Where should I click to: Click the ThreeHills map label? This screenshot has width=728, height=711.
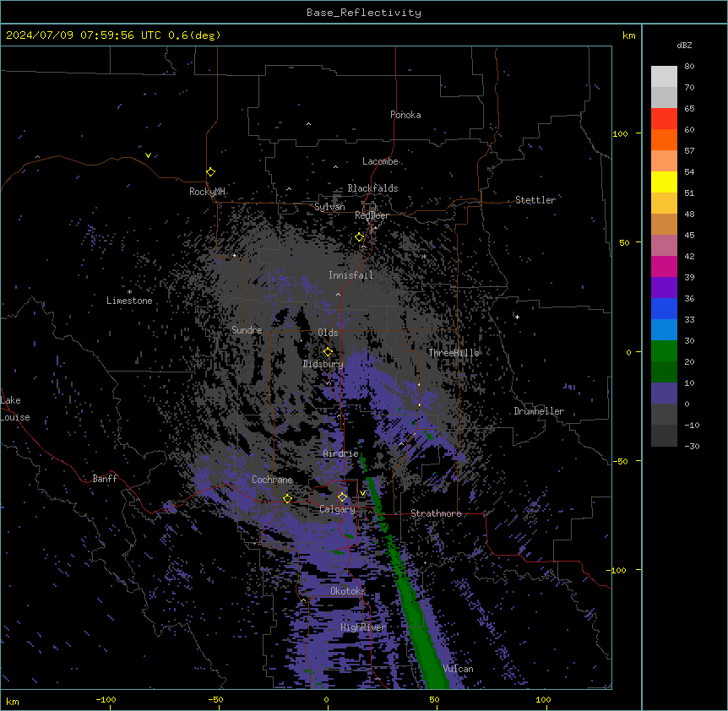click(454, 353)
